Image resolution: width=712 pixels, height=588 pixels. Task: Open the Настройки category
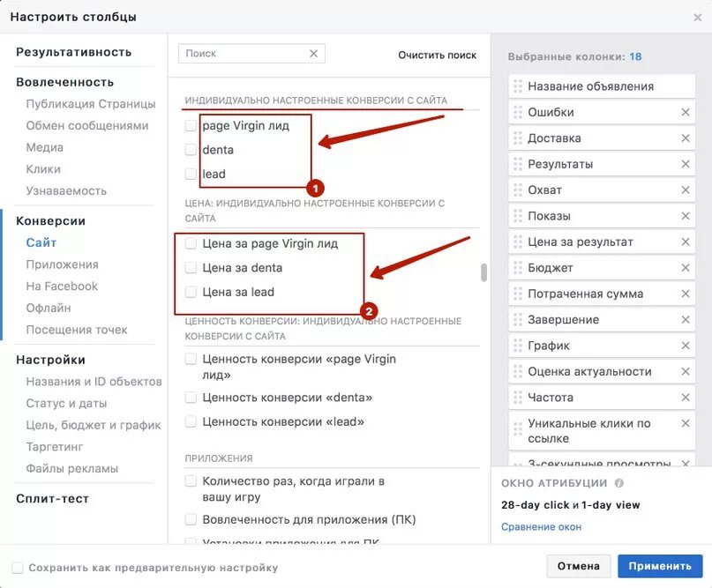point(50,360)
